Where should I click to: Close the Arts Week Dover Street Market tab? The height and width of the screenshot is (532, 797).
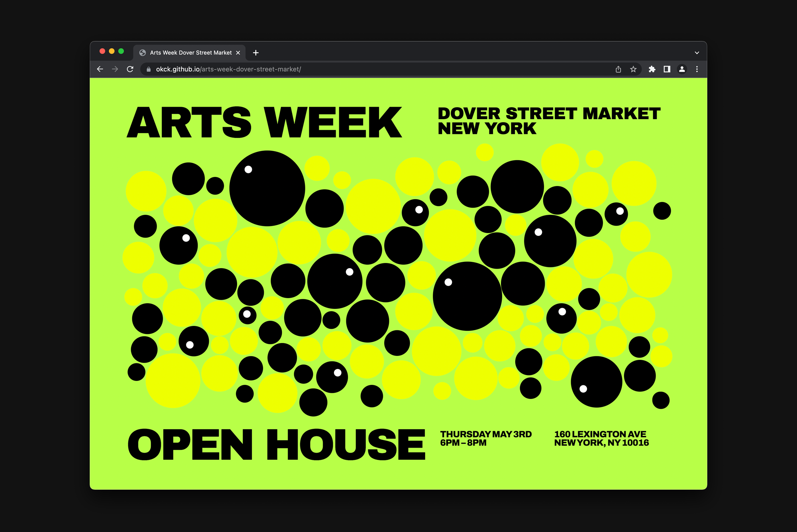click(238, 53)
